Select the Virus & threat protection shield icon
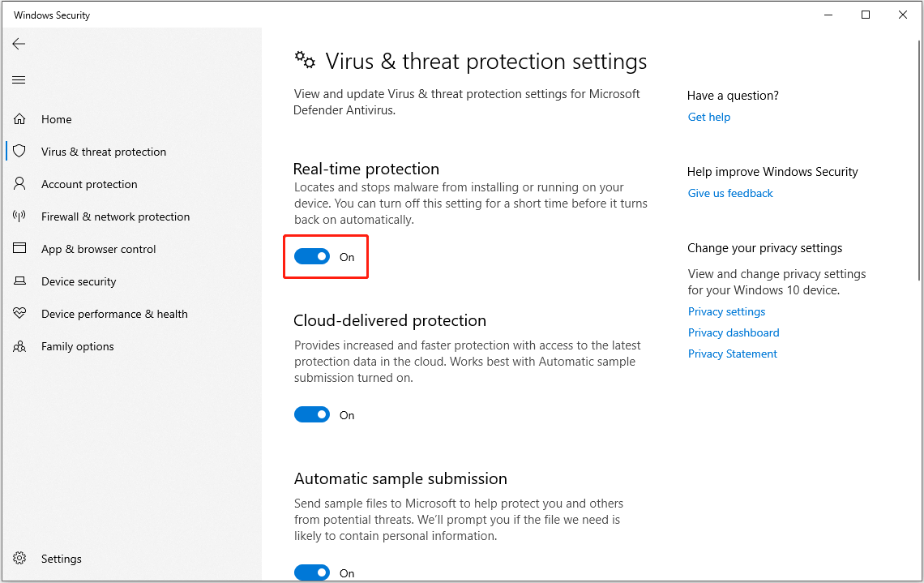 [19, 151]
